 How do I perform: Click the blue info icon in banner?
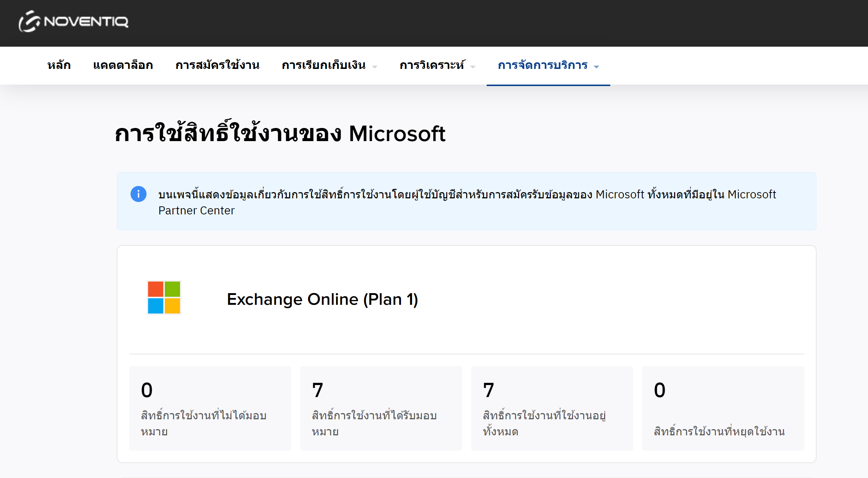coord(139,194)
